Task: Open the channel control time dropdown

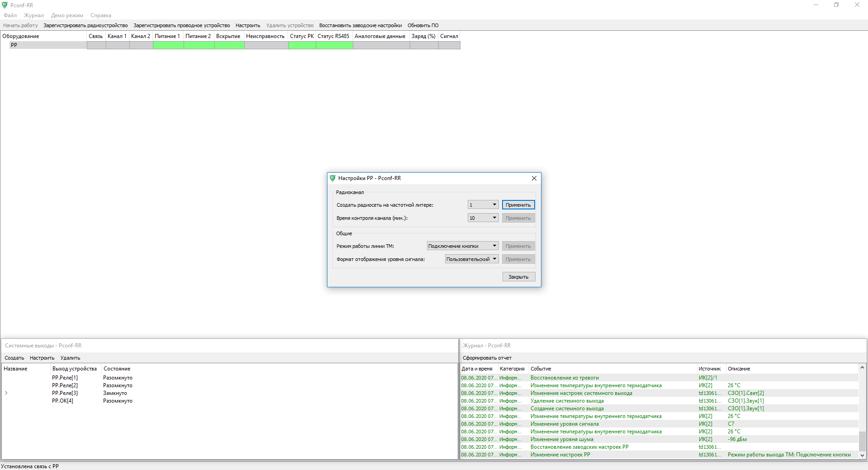Action: pos(483,218)
